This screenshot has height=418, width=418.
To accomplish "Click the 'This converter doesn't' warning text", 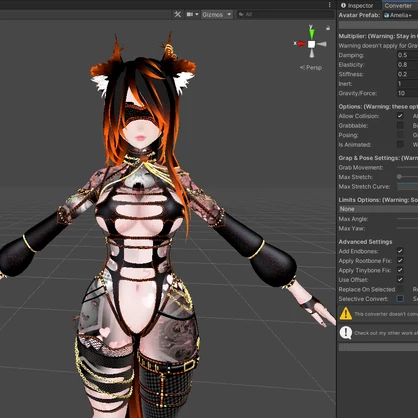I will point(386,314).
